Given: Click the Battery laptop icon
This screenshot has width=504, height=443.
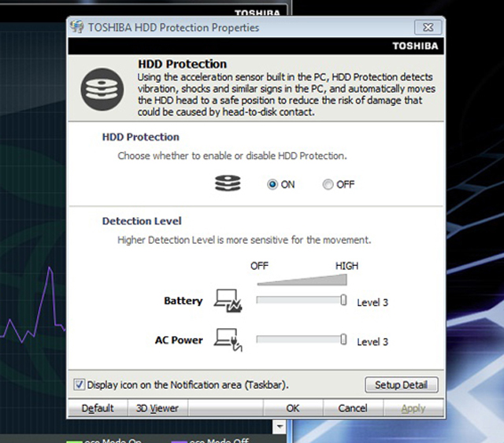Looking at the screenshot, I should click(x=228, y=301).
